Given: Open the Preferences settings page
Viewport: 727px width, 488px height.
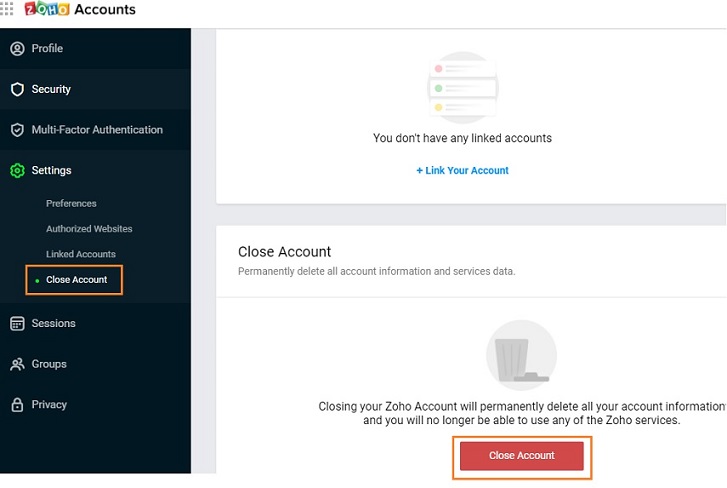Looking at the screenshot, I should (71, 204).
